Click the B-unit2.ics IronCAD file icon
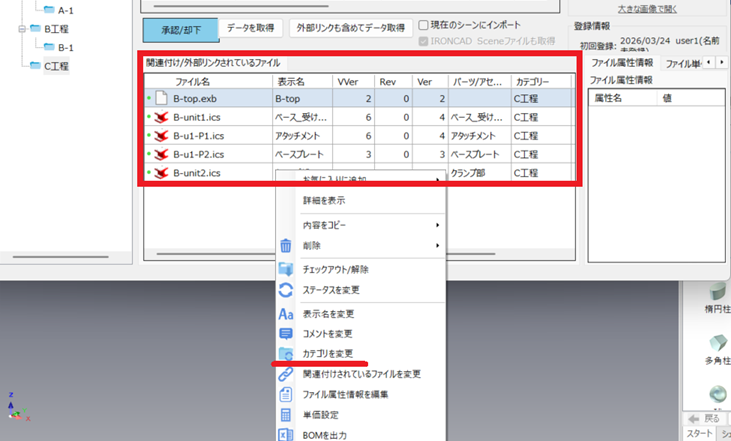 (161, 173)
